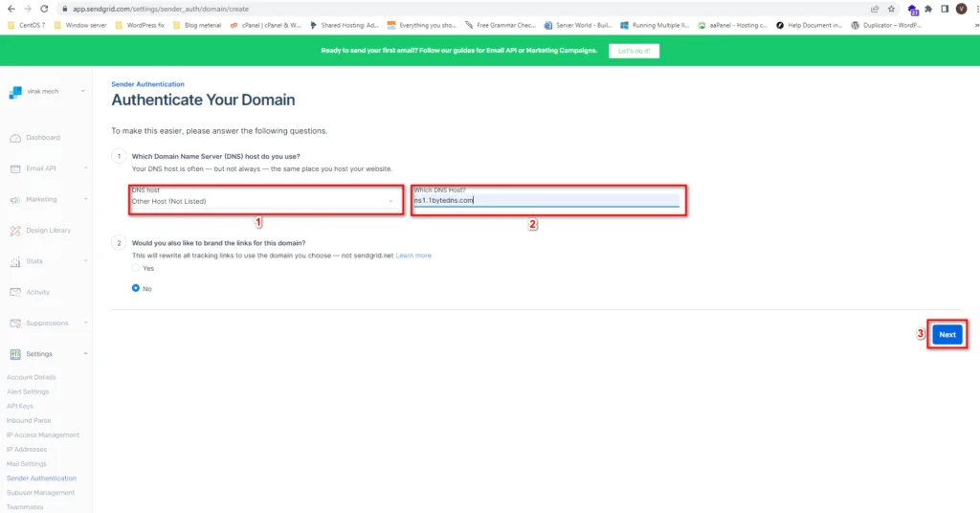Open Activity feed from sidebar
The width and height of the screenshot is (980, 513).
tap(37, 293)
